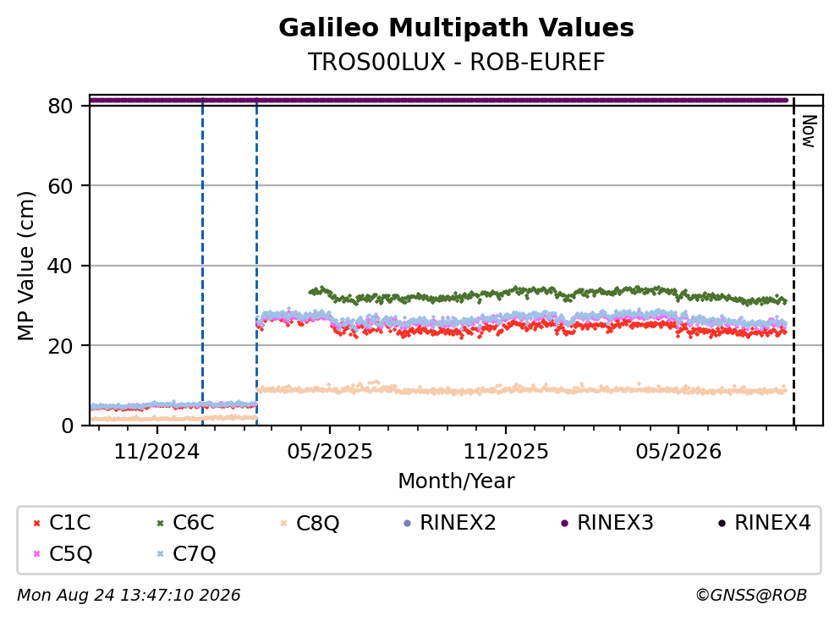Click the timestamp Mon Aug 24 13:47:10 2026

129,596
